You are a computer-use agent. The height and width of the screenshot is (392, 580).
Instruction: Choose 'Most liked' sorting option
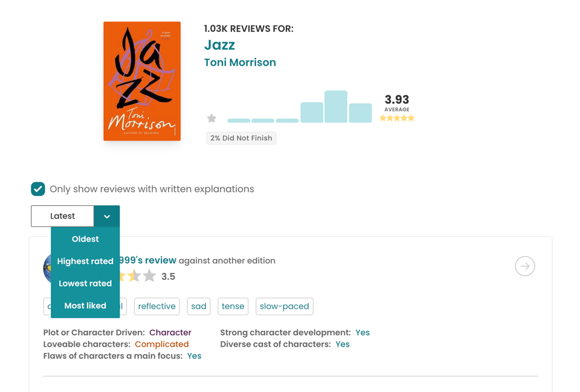85,306
